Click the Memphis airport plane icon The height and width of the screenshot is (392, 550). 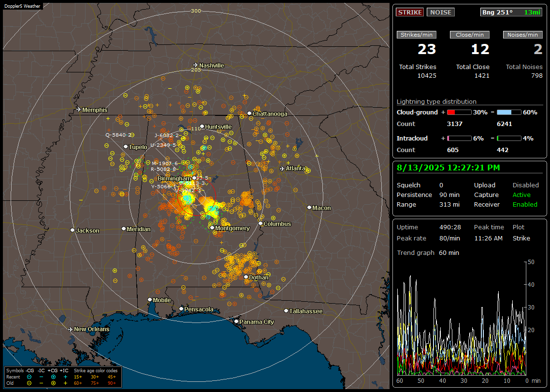tap(79, 110)
